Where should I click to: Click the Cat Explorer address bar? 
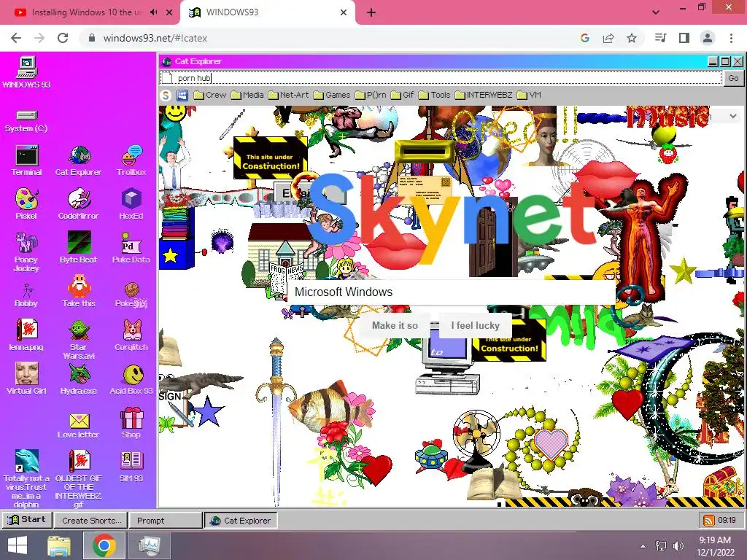(441, 78)
